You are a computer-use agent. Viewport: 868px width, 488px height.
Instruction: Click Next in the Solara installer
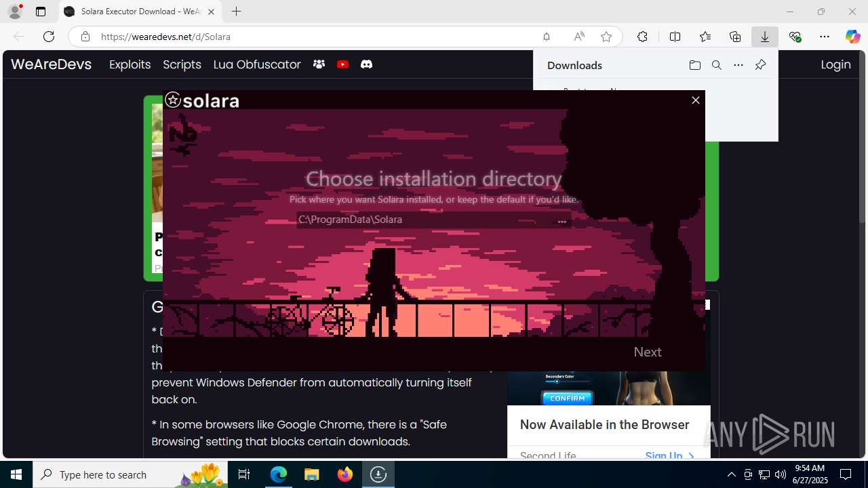pyautogui.click(x=647, y=352)
